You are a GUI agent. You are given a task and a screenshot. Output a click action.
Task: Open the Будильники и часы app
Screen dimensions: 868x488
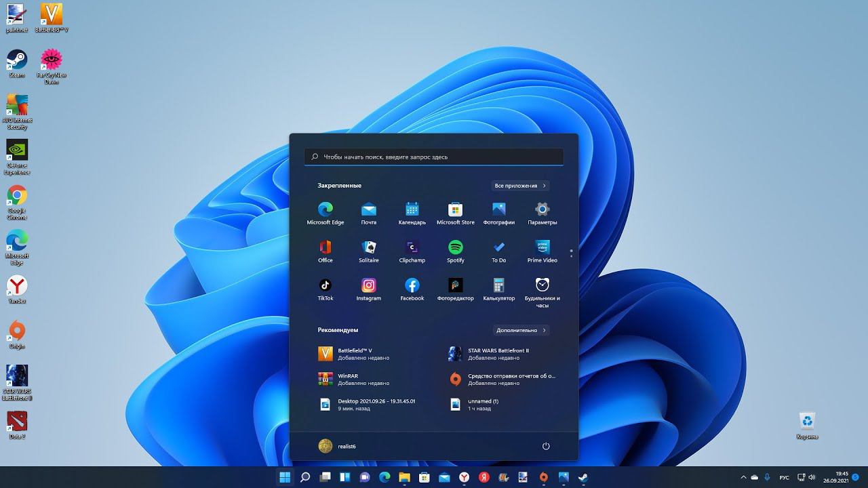pos(542,292)
